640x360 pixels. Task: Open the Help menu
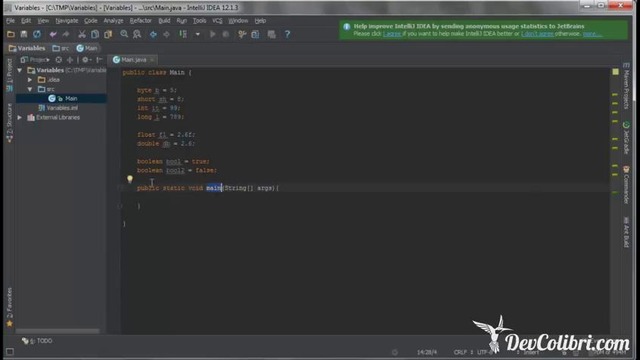tap(260, 20)
